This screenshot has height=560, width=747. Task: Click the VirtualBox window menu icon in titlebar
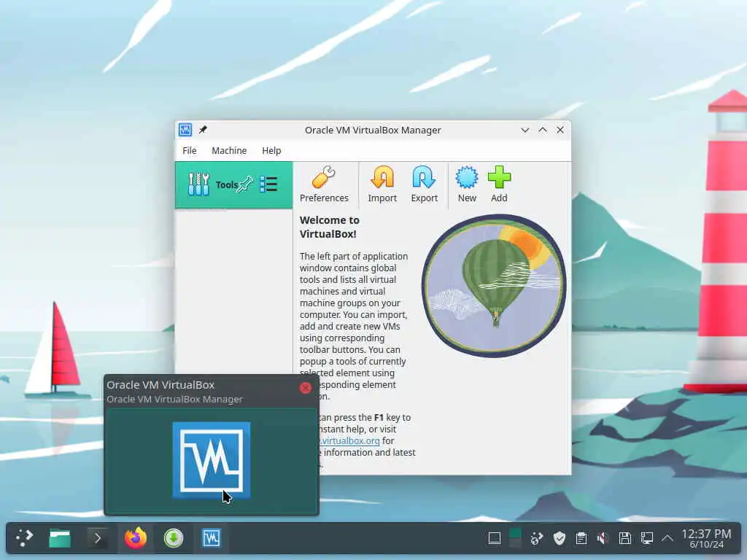[185, 130]
